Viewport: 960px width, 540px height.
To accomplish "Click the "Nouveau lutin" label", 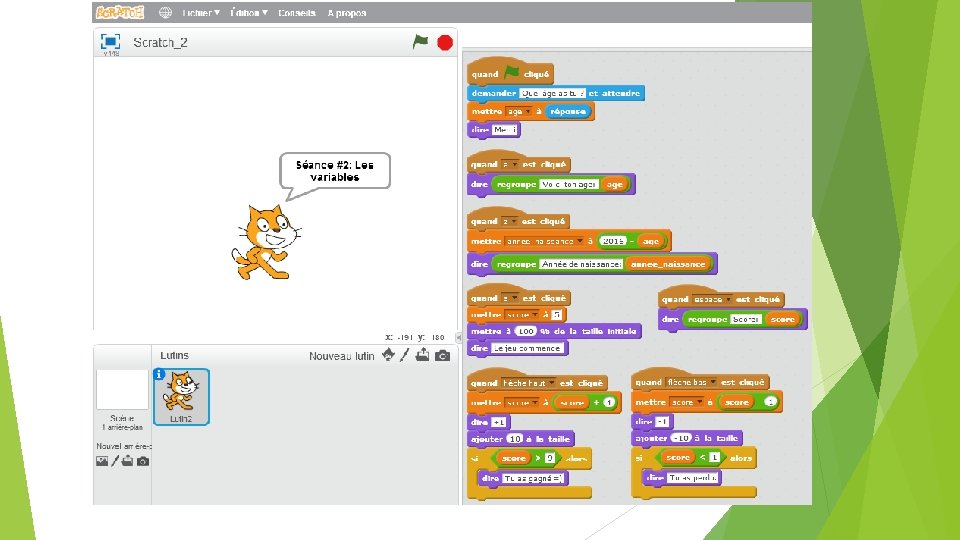I will [342, 356].
